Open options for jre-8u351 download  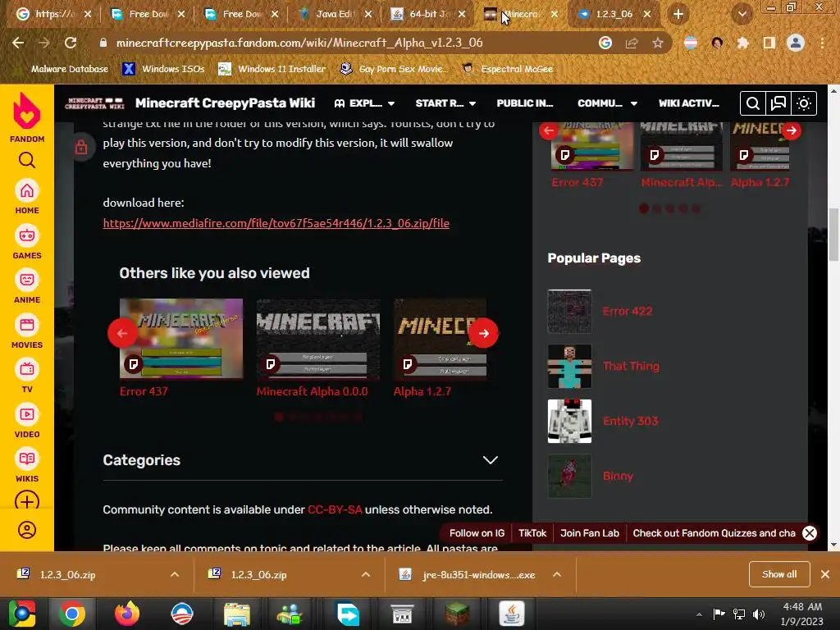coord(557,574)
